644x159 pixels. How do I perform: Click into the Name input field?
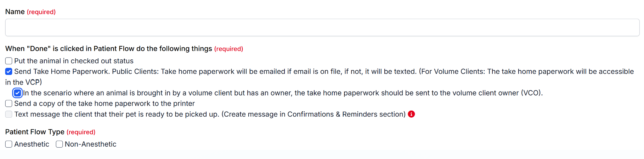tap(322, 28)
